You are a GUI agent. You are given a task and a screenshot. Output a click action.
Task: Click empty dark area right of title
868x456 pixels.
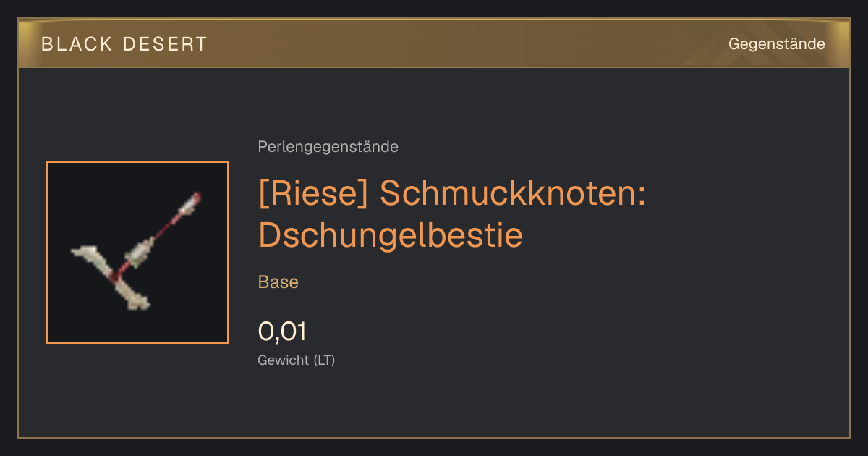pos(745,217)
